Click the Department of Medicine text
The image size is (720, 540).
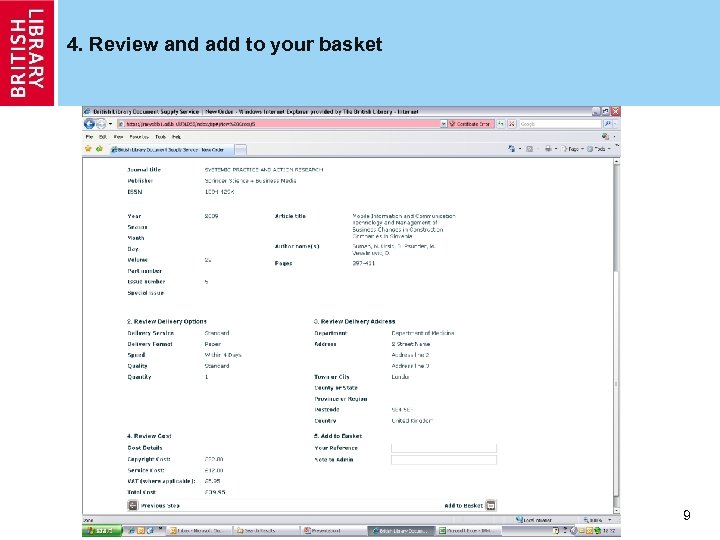(422, 333)
